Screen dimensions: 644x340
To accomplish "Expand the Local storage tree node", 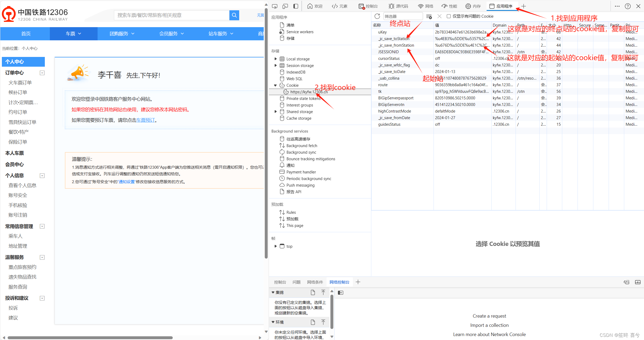I will tap(276, 59).
